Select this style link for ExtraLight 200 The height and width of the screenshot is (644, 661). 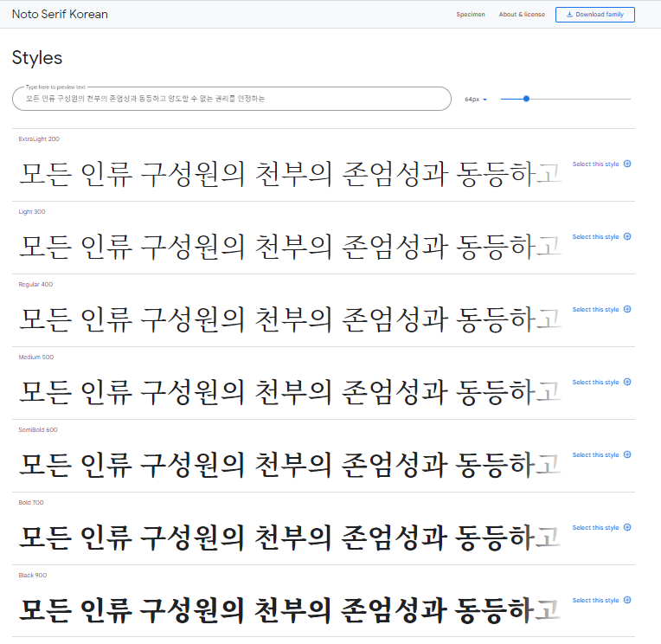point(595,164)
